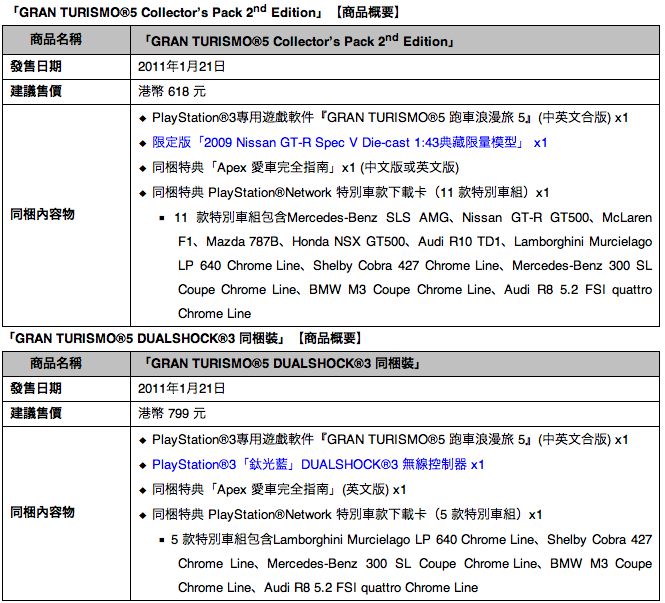Screen dimensions: 665x603
Task: Click the line Chrome Line、Audi R8 5.2 FSI quattro Chrome Line
Action: point(328,588)
